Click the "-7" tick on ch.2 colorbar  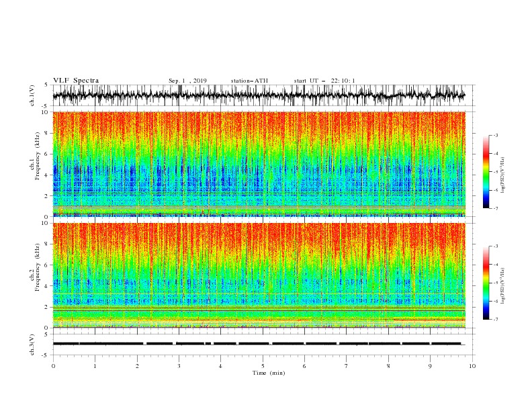(495, 320)
